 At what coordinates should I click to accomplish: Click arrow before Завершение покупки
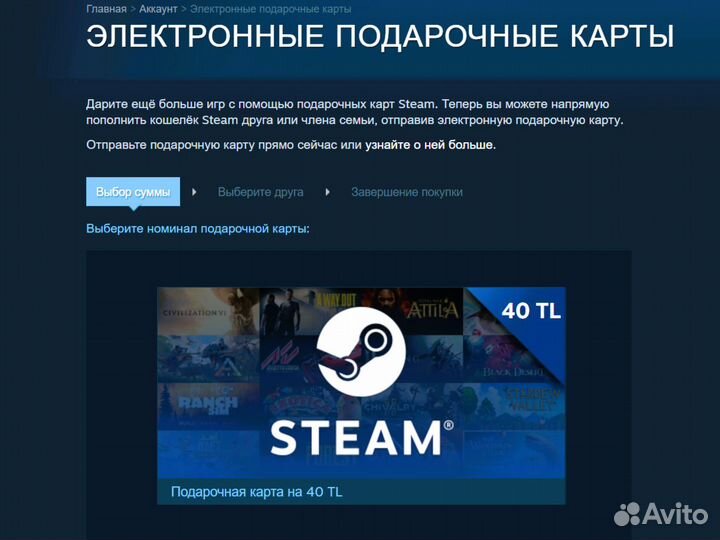[x=327, y=192]
